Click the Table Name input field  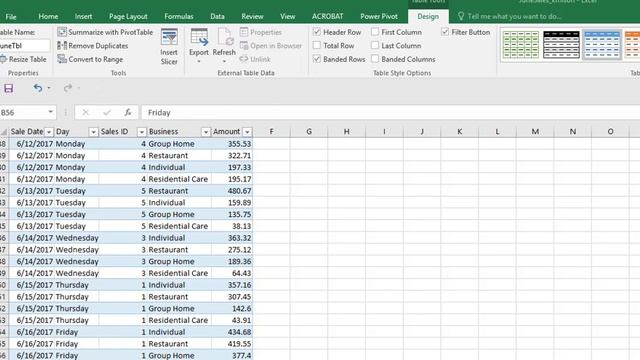pyautogui.click(x=24, y=46)
